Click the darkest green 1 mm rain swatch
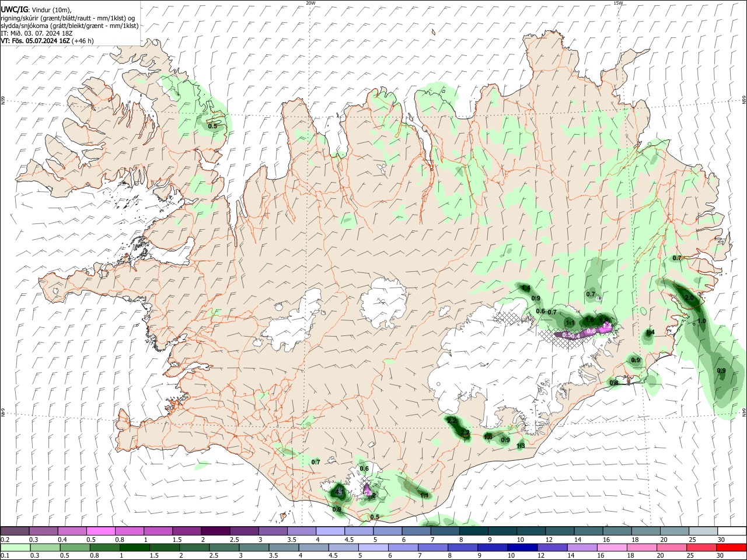This screenshot has height=560, width=747. [x=134, y=548]
